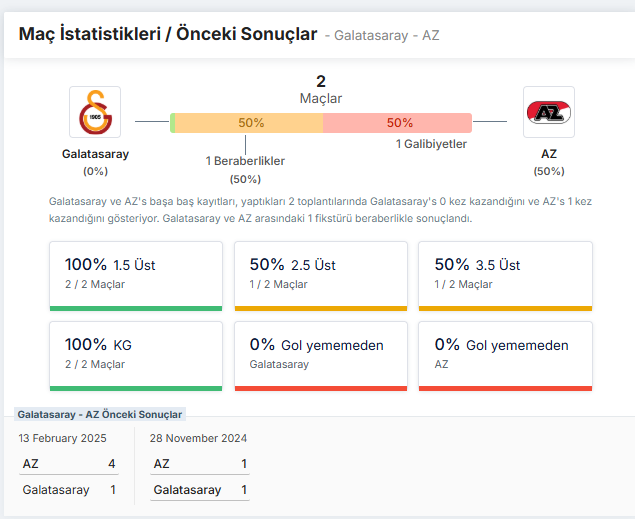Screen dimensions: 635x519
Task: Open the 100% KG stat card
Action: (136, 356)
